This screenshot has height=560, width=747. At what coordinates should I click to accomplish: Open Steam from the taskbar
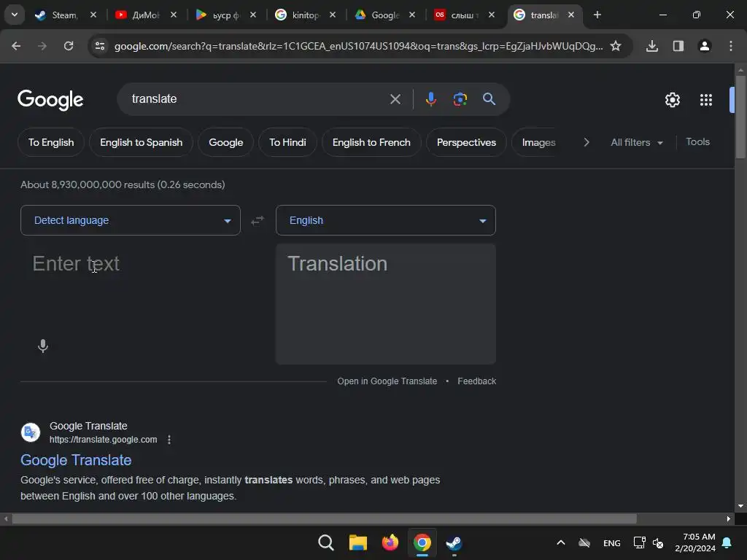pyautogui.click(x=454, y=542)
